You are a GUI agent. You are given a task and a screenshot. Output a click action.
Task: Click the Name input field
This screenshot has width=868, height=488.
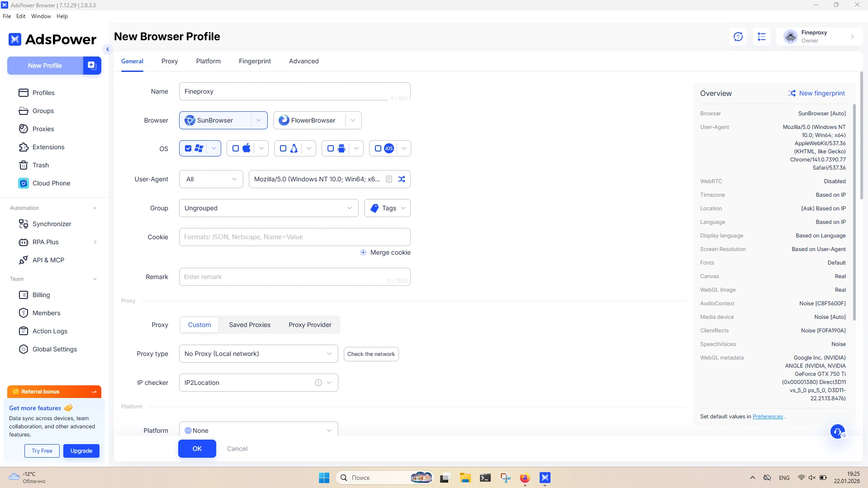click(294, 91)
